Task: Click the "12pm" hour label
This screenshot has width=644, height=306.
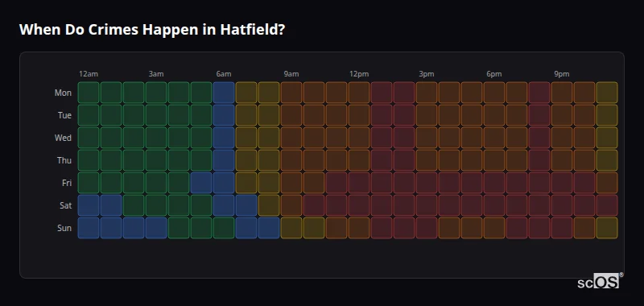Action: coord(359,74)
